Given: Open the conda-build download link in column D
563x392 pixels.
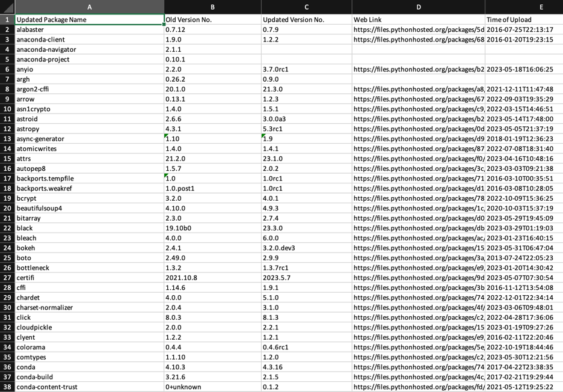Looking at the screenshot, I should click(417, 377).
